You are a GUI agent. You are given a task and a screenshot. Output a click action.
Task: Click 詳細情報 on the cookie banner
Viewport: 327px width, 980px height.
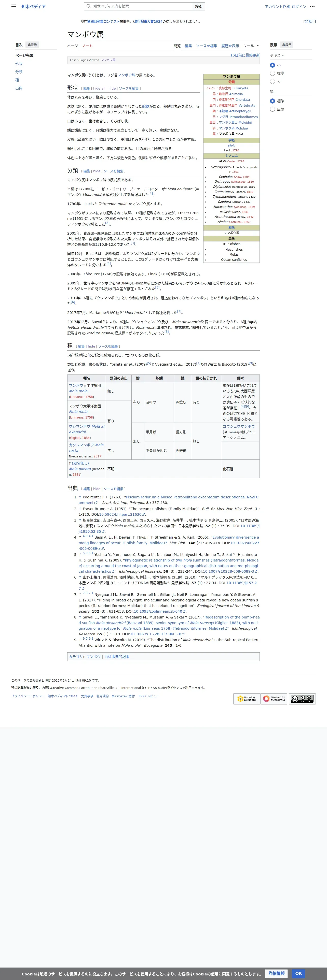coord(276,974)
